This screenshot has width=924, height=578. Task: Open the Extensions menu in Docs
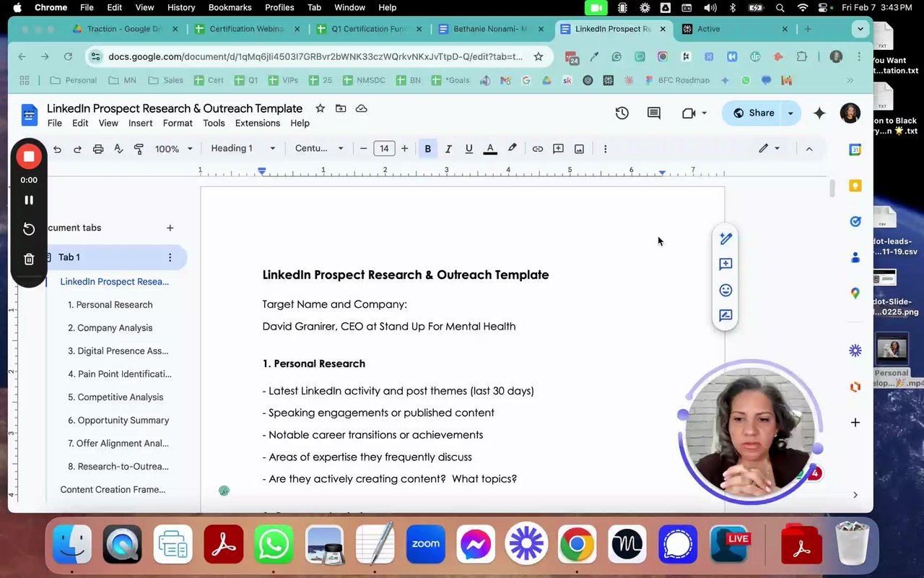(258, 123)
